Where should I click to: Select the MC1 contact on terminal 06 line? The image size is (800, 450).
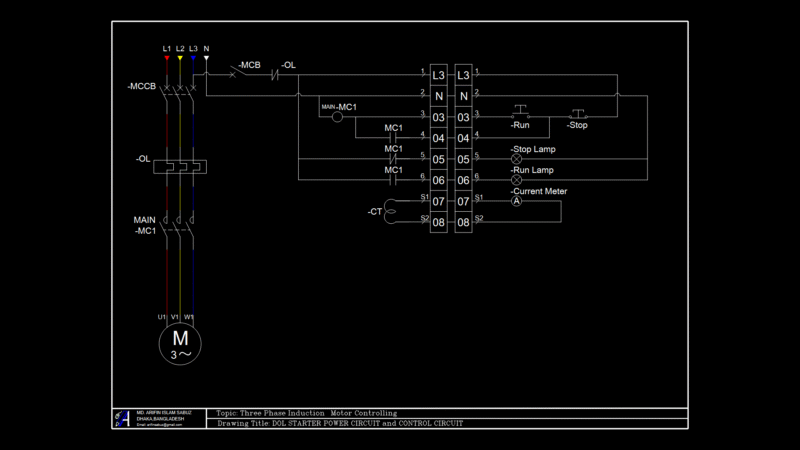point(393,180)
